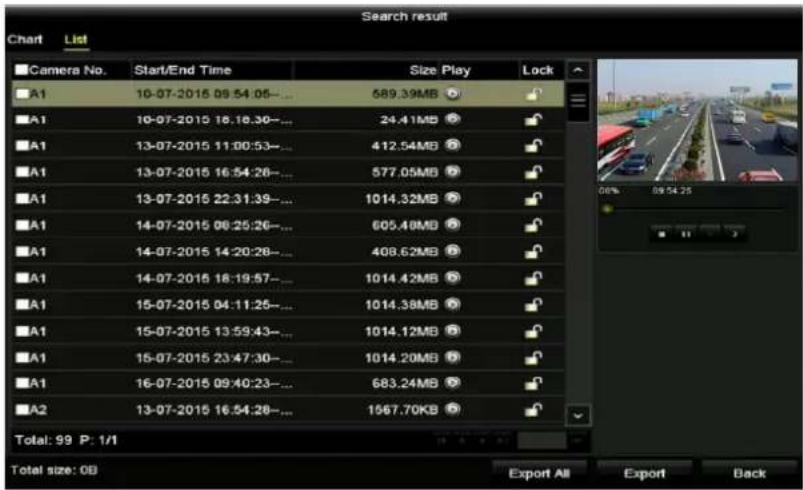Play the 10-07-2015 09:54:05 recording
Screen dimensions: 803x490
(453, 93)
